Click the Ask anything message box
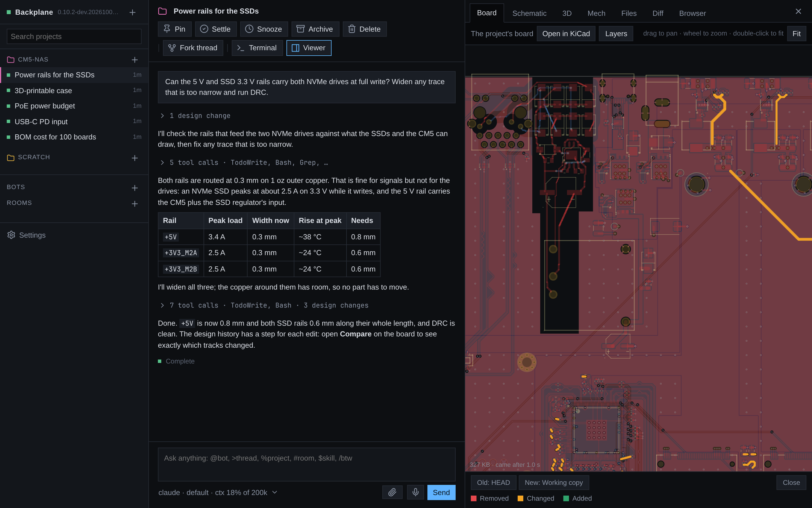This screenshot has height=508, width=812. pyautogui.click(x=306, y=464)
